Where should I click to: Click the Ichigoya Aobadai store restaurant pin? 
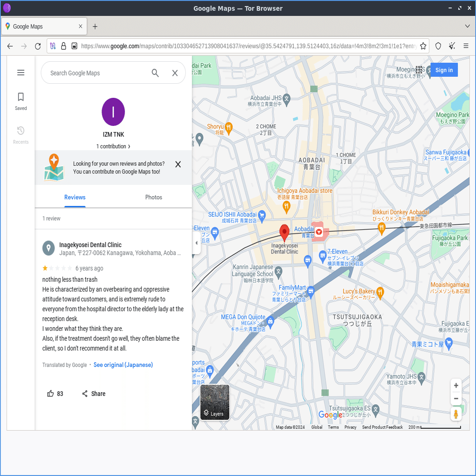[286, 208]
